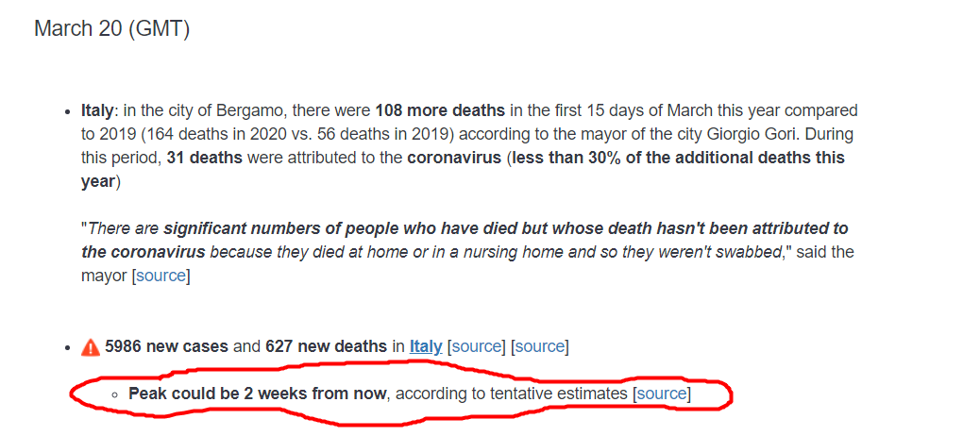The height and width of the screenshot is (436, 980).
Task: Click the bold "108 more deaths" text
Action: coord(440,111)
